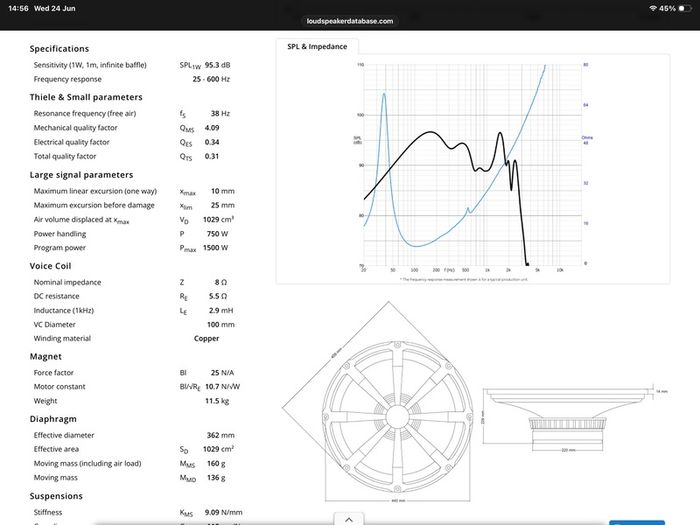Select the Qes value 0.34
This screenshot has height=525, width=700.
tap(212, 142)
